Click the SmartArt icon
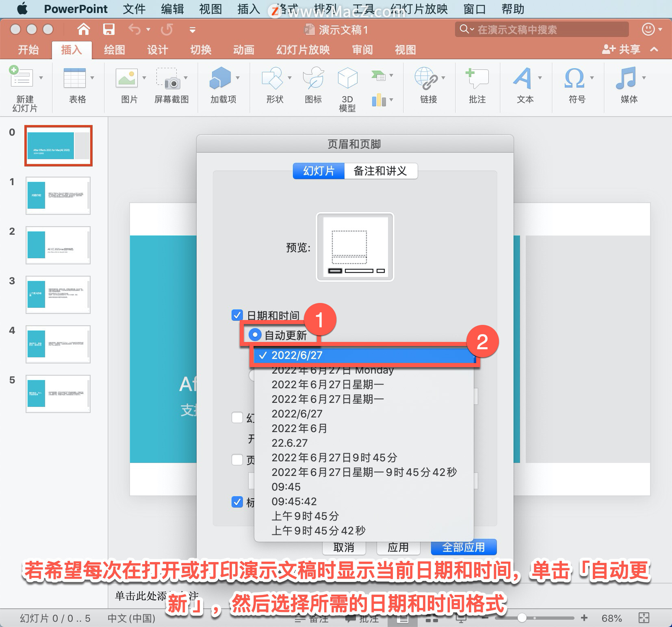The image size is (672, 627). [x=378, y=75]
